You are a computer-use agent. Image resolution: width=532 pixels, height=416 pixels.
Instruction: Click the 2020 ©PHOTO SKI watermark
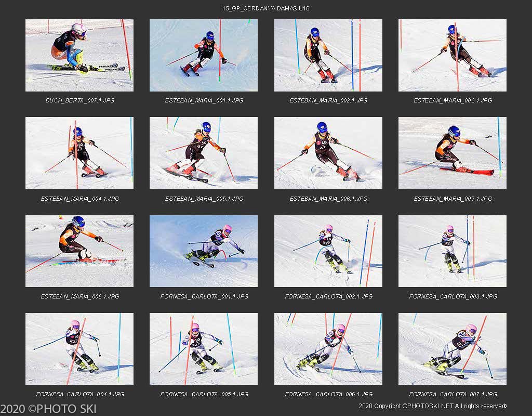48,409
